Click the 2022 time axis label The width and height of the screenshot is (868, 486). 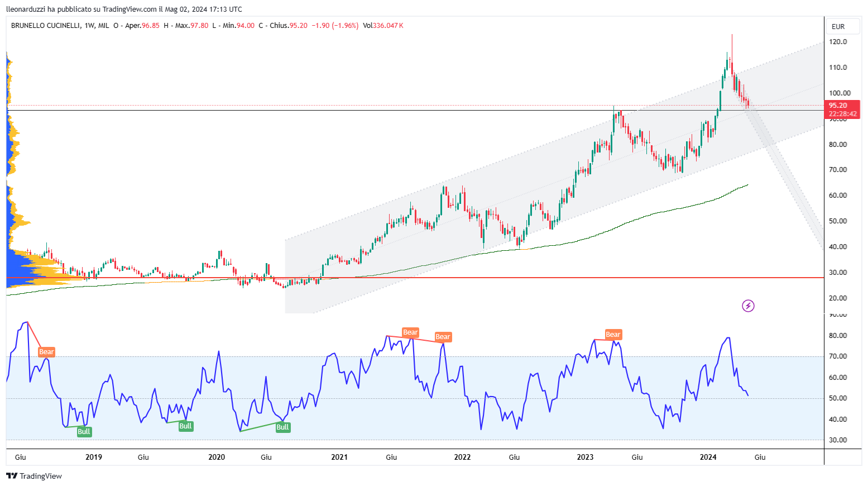point(462,457)
